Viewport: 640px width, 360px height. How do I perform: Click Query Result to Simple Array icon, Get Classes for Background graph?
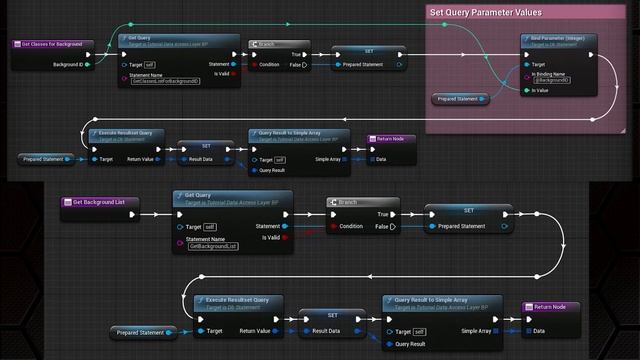[254, 133]
